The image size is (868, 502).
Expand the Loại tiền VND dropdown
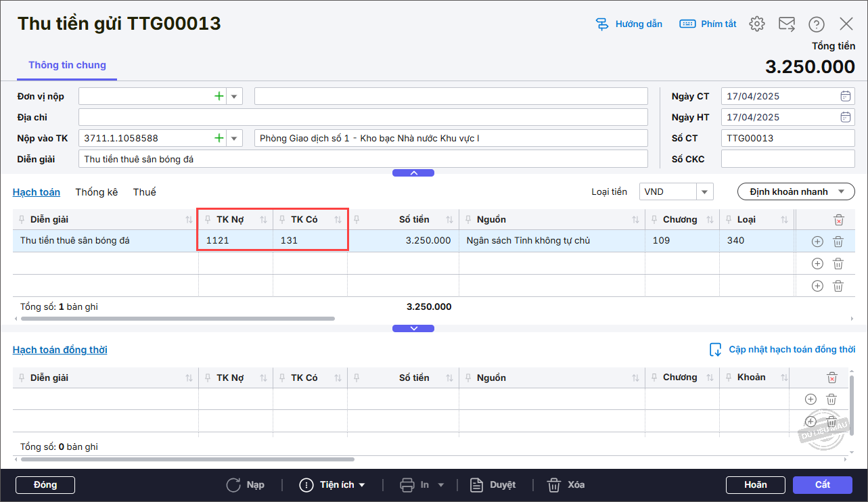tap(705, 192)
